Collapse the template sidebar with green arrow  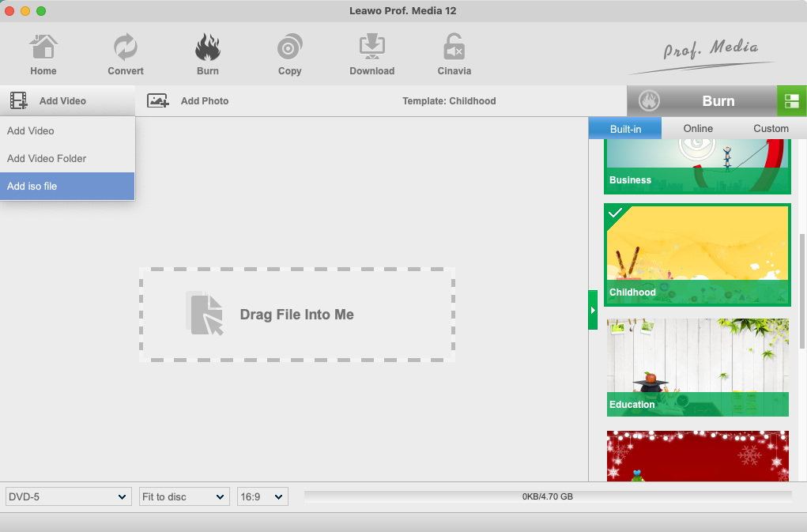tap(593, 310)
